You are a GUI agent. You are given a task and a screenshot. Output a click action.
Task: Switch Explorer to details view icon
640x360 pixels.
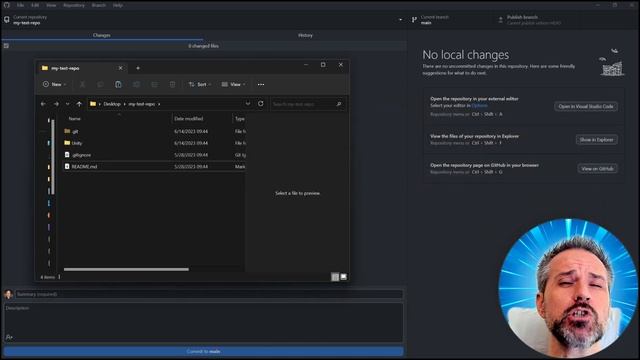[x=335, y=277]
